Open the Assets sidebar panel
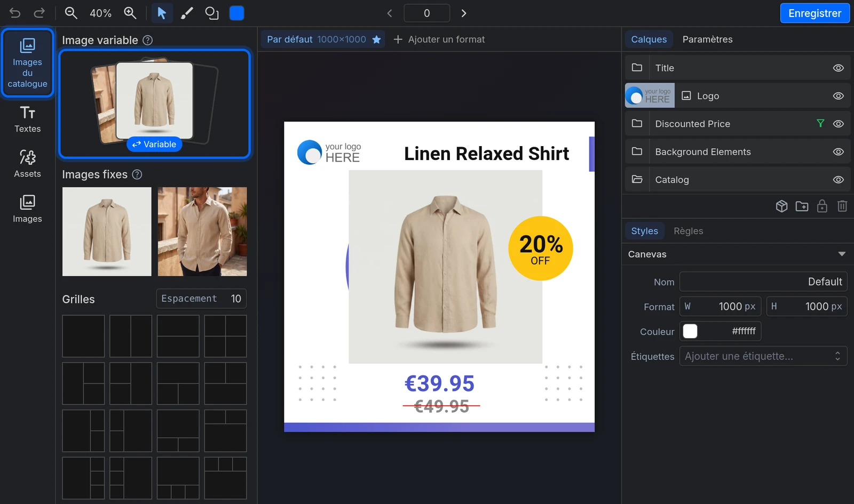This screenshot has height=504, width=854. click(x=27, y=164)
